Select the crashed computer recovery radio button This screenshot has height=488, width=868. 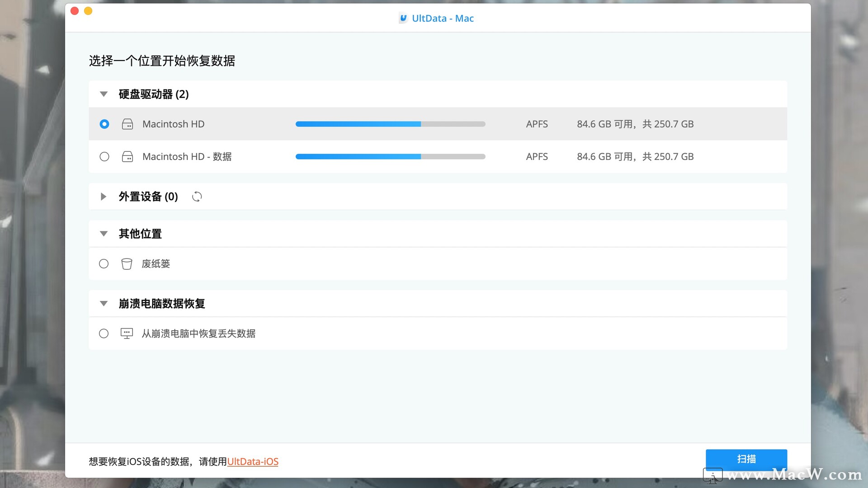104,333
